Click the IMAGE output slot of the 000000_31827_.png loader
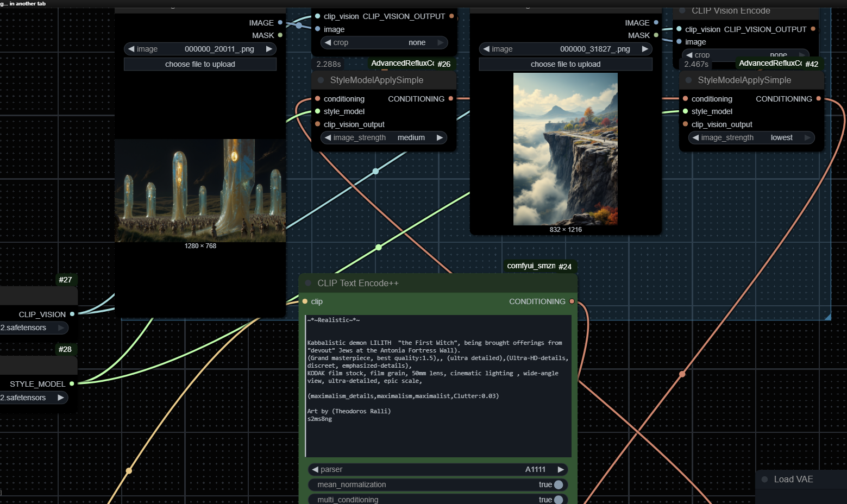This screenshot has width=847, height=504. pyautogui.click(x=656, y=23)
